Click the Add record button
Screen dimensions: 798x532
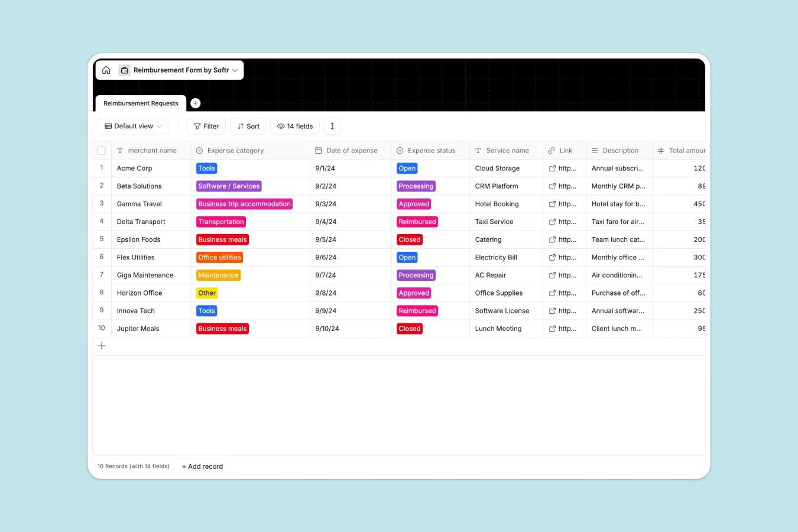[202, 466]
